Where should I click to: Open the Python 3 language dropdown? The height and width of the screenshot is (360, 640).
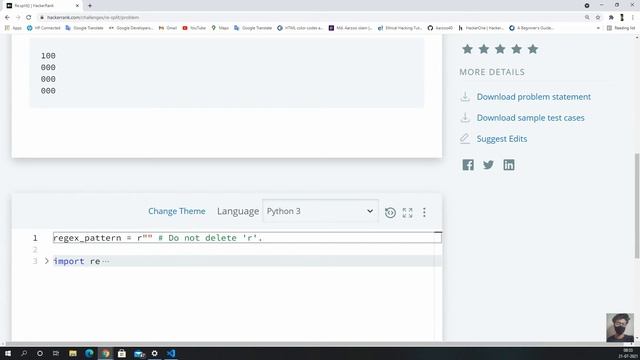(320, 211)
